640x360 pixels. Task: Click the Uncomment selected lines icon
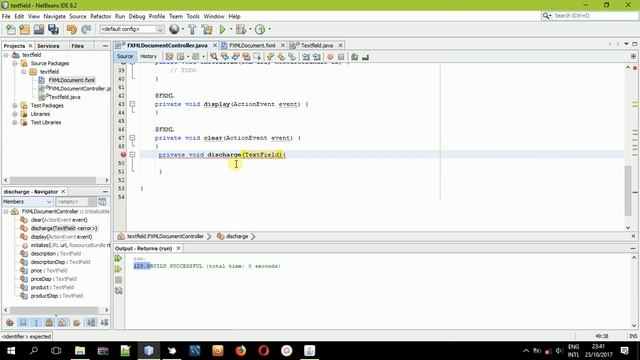point(365,57)
